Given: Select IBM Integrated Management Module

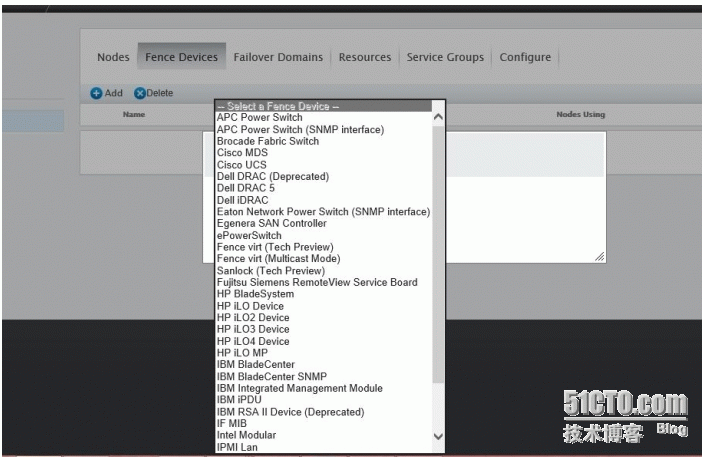Looking at the screenshot, I should (324, 389).
